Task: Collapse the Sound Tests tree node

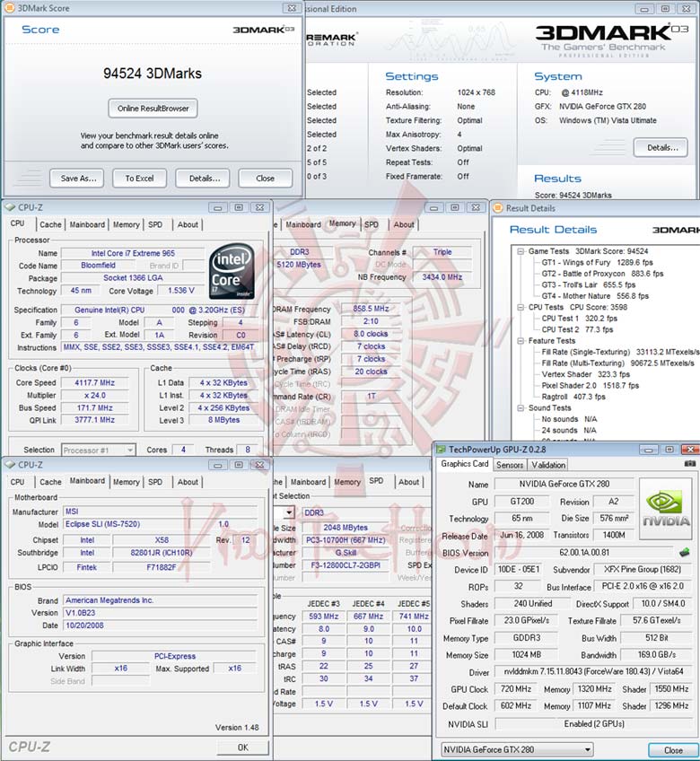Action: tap(521, 408)
